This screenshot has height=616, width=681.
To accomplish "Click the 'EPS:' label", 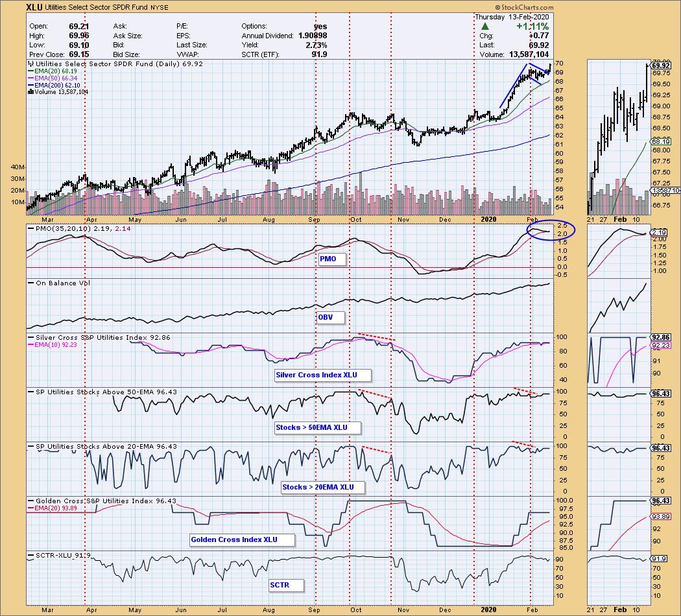I will click(184, 36).
